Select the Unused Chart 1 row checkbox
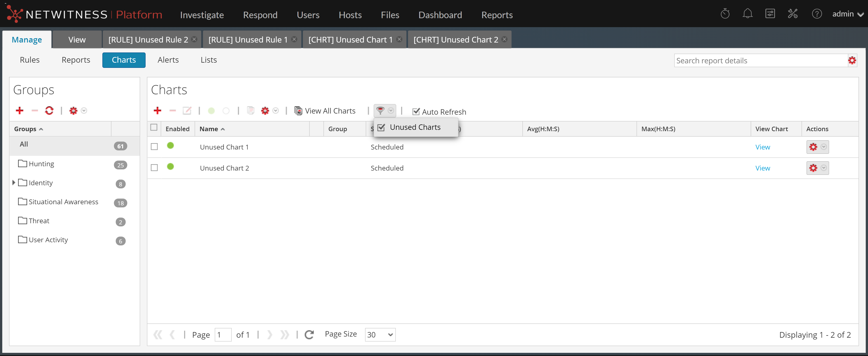This screenshot has width=868, height=356. click(154, 147)
